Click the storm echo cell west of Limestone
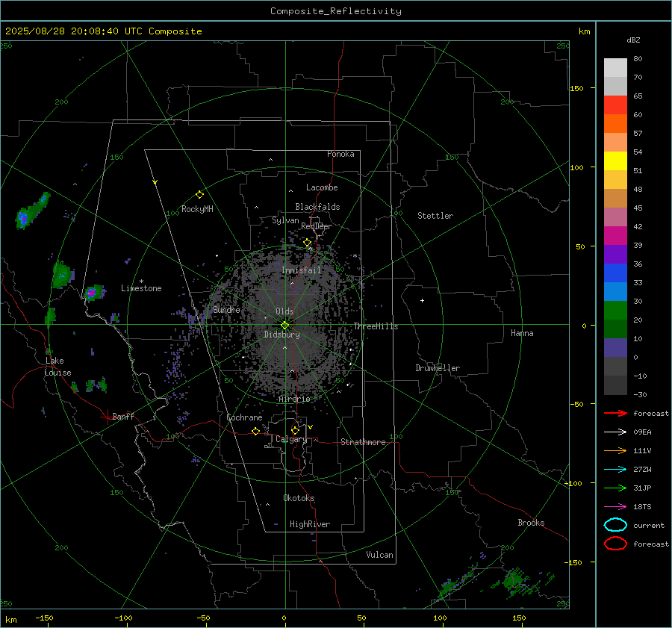Image resolution: width=672 pixels, height=628 pixels. [x=93, y=293]
